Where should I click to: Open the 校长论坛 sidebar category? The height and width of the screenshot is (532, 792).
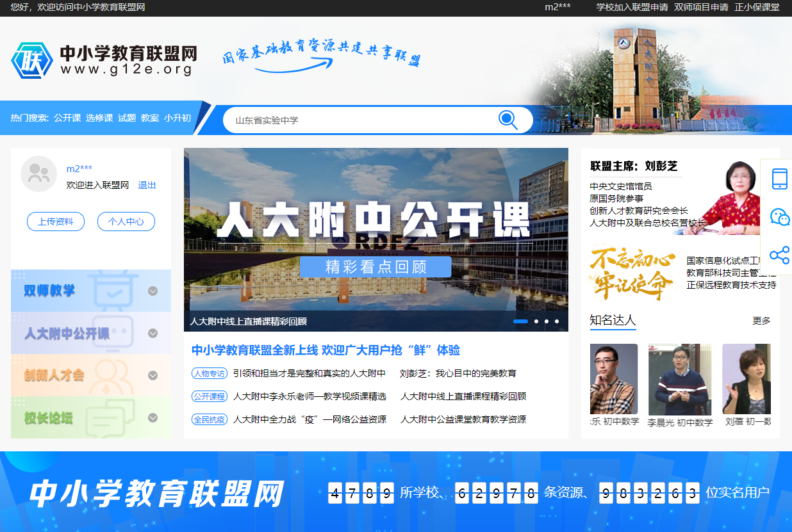pyautogui.click(x=91, y=417)
